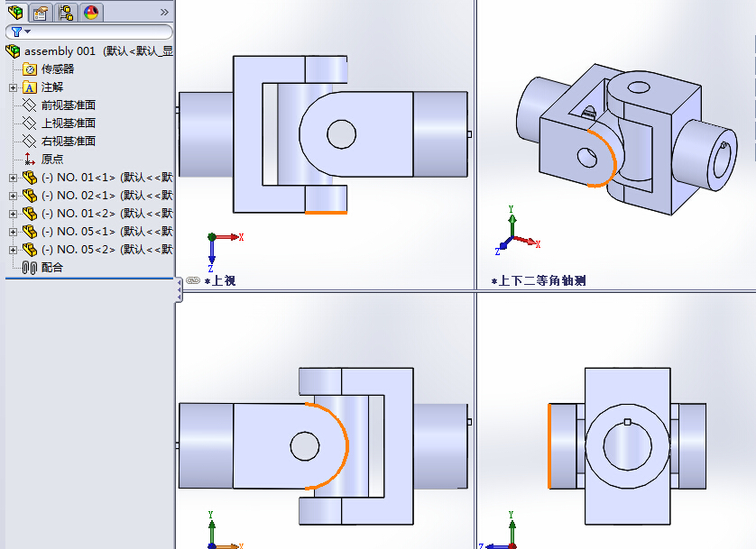Click the orange vertical edge in bottom-right view
This screenshot has width=756, height=549.
coord(549,446)
